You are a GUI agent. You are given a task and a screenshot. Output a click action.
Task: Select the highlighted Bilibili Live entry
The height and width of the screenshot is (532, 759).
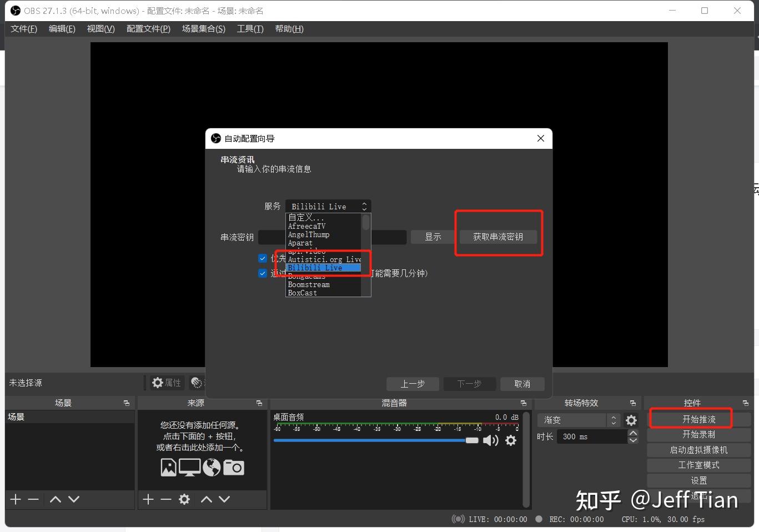pyautogui.click(x=323, y=268)
